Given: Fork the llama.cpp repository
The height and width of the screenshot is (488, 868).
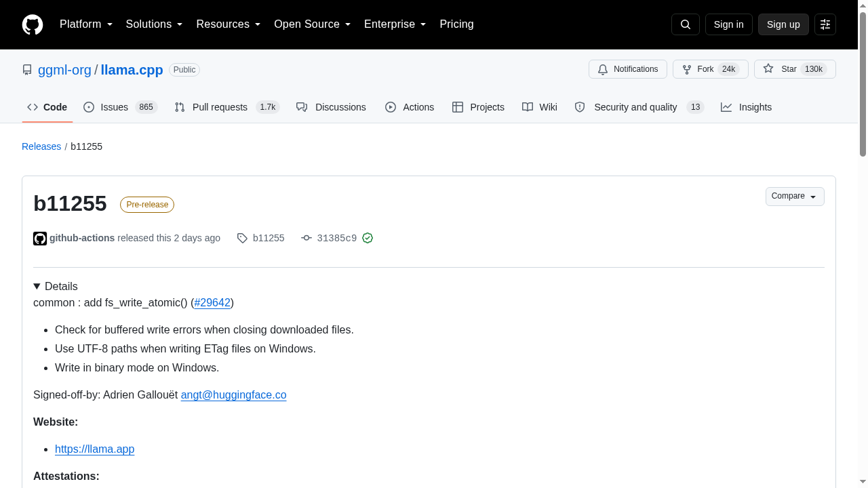Looking at the screenshot, I should click(711, 69).
